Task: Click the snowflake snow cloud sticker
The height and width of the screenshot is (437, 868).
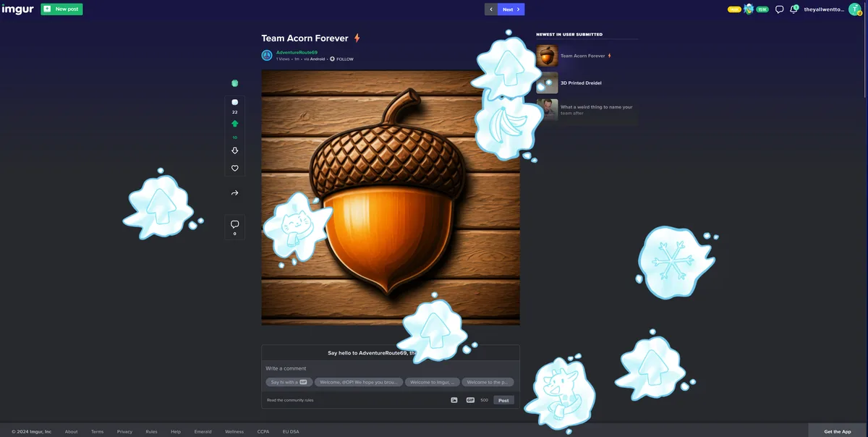Action: (675, 262)
